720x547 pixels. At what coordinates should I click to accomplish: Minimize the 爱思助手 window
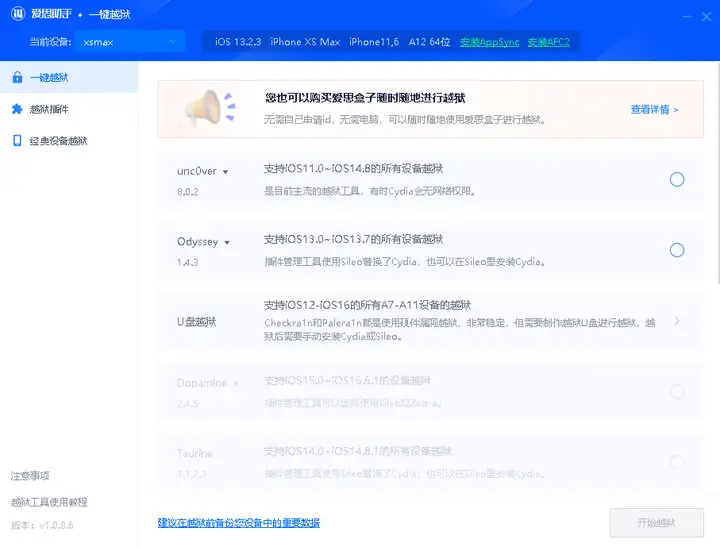point(687,17)
